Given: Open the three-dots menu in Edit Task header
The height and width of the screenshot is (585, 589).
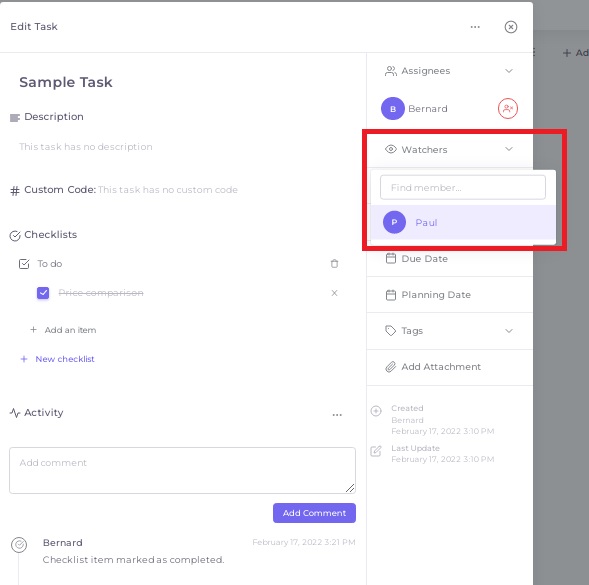Looking at the screenshot, I should point(475,27).
